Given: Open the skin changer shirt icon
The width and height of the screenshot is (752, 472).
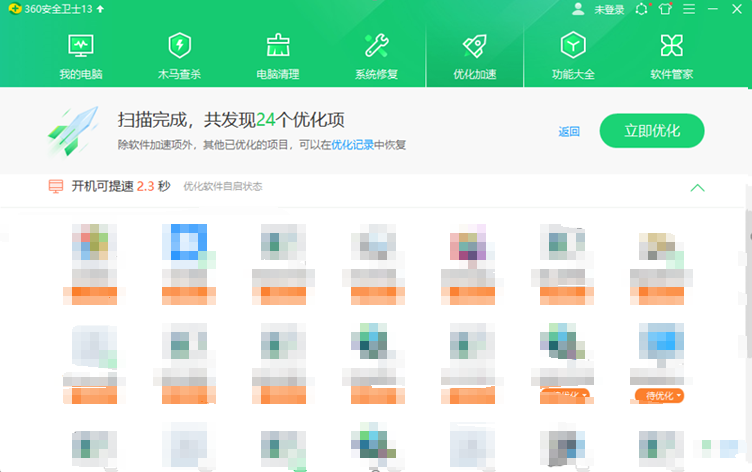Looking at the screenshot, I should tap(665, 9).
